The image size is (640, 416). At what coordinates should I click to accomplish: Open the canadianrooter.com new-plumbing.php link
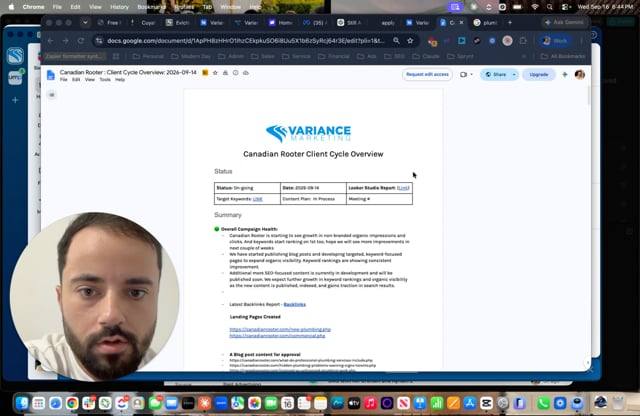(x=280, y=329)
